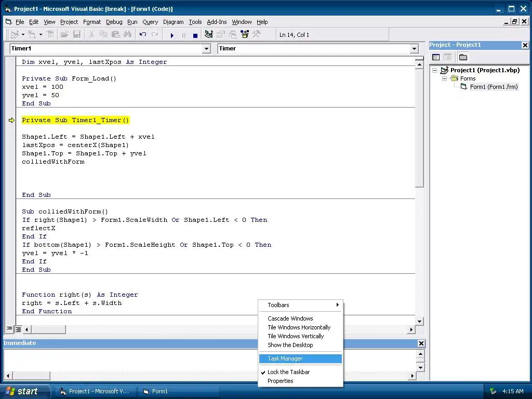532x399 pixels.
Task: Select Tile Windows Horizontally
Action: tap(301, 327)
